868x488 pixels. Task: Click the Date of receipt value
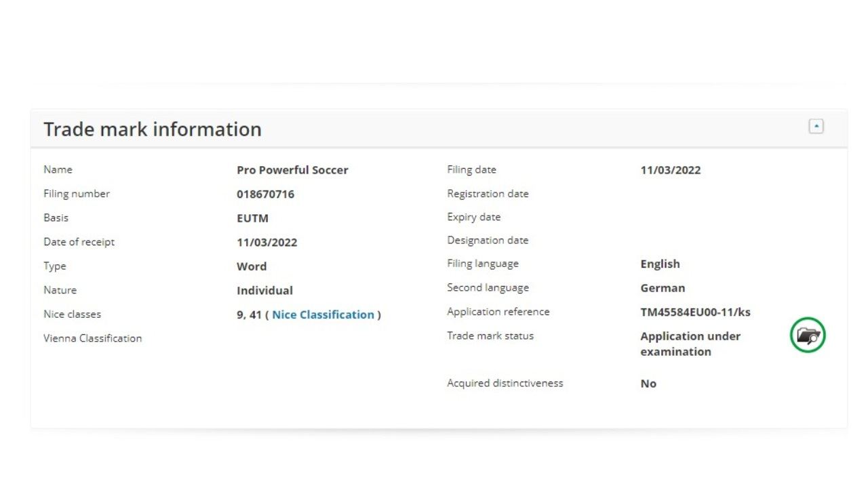pos(267,243)
